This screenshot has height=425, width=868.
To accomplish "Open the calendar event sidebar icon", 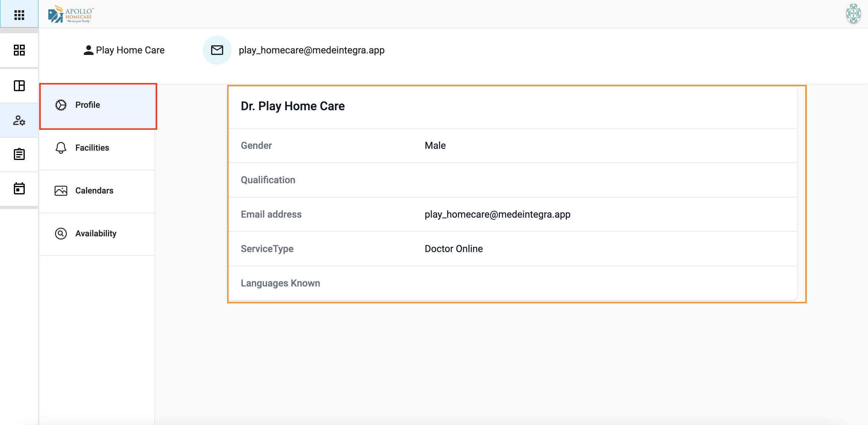I will [x=19, y=189].
